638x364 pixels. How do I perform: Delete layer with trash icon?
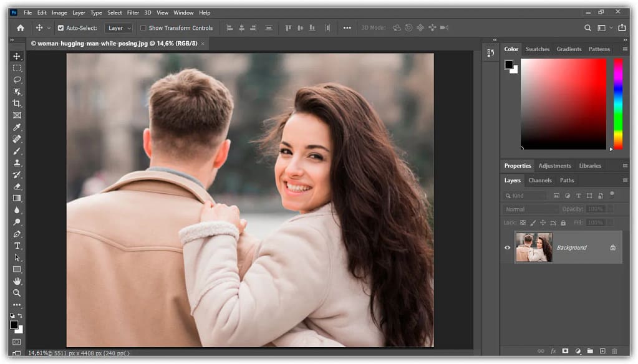[x=615, y=351]
